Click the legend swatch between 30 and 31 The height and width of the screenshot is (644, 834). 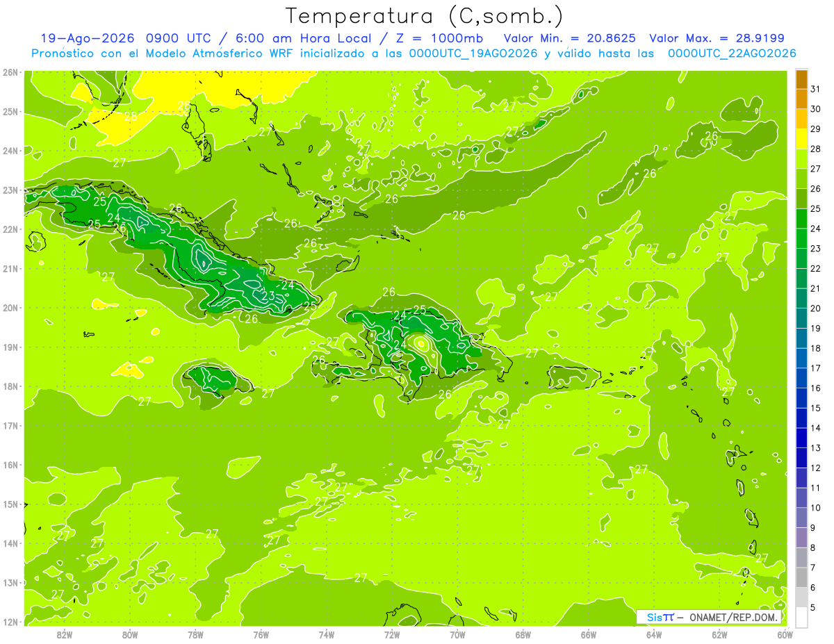click(801, 99)
